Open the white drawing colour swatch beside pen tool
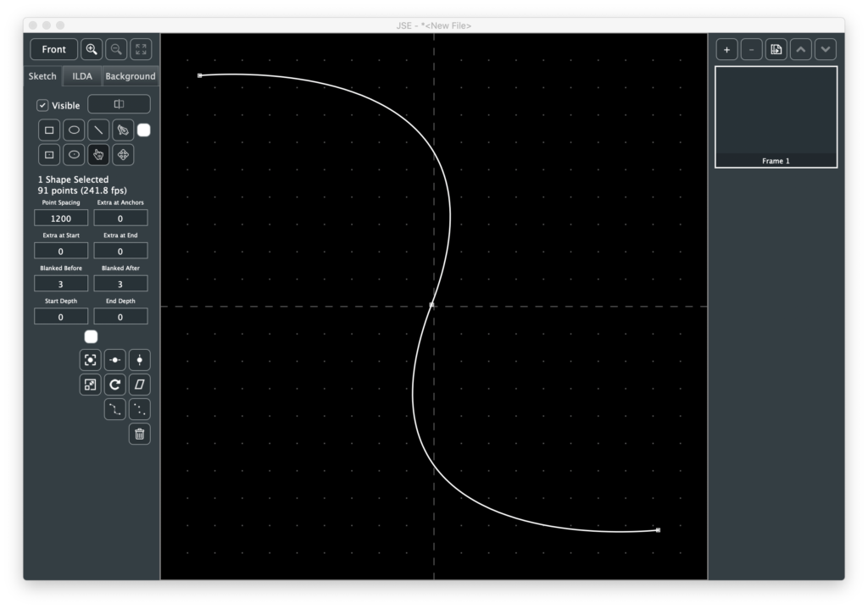Screen dimensions: 868x609 pos(144,130)
